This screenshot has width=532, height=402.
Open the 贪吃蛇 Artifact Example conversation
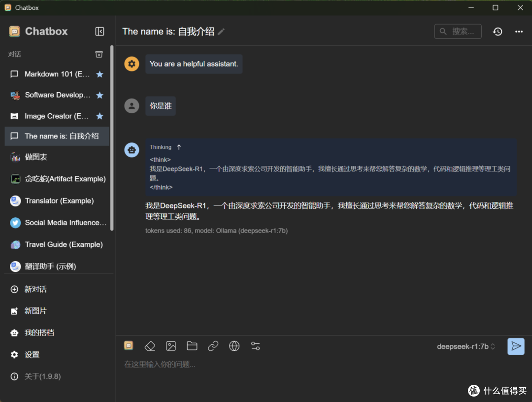point(57,179)
